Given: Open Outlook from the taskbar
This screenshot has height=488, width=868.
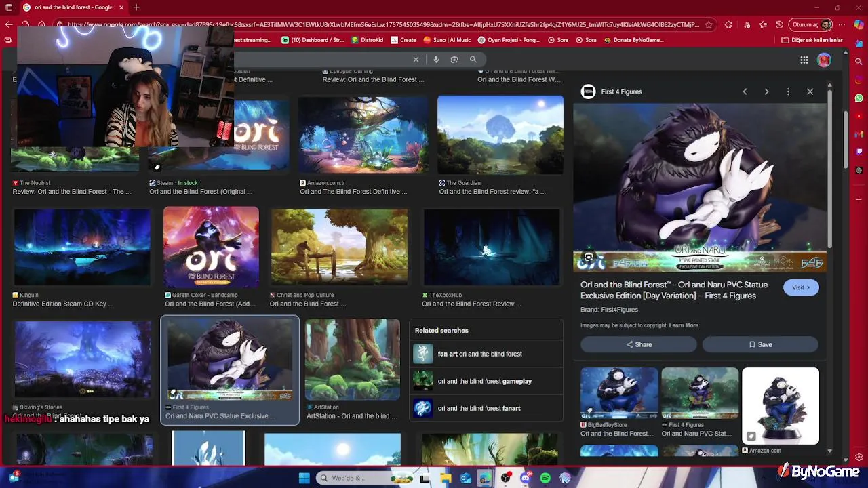Looking at the screenshot, I should [x=465, y=479].
